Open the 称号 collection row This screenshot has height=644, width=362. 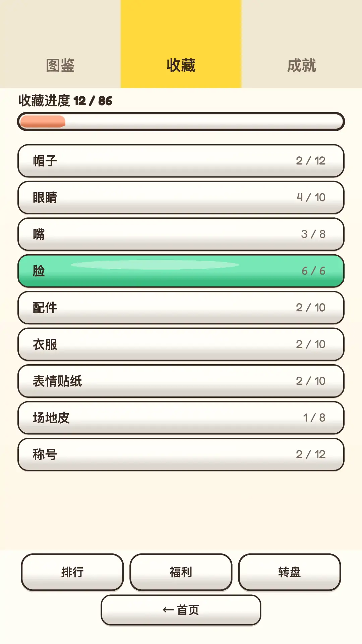tap(181, 454)
